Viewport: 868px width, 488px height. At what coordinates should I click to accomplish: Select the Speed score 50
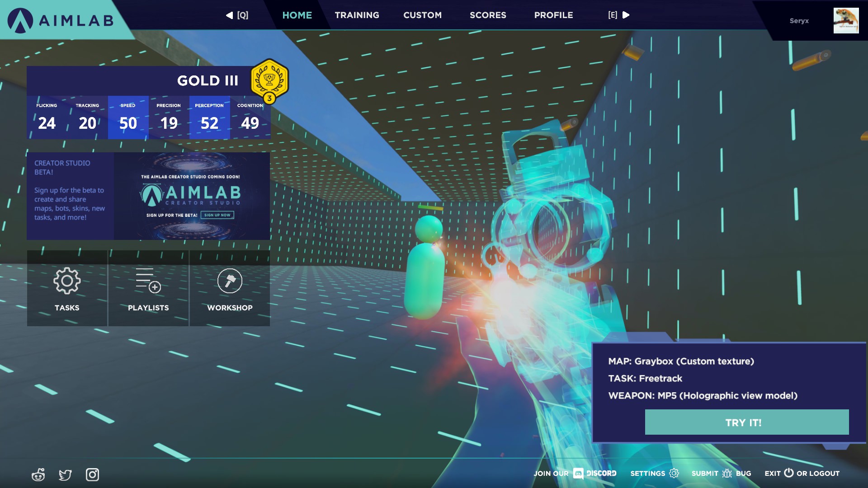coord(128,117)
